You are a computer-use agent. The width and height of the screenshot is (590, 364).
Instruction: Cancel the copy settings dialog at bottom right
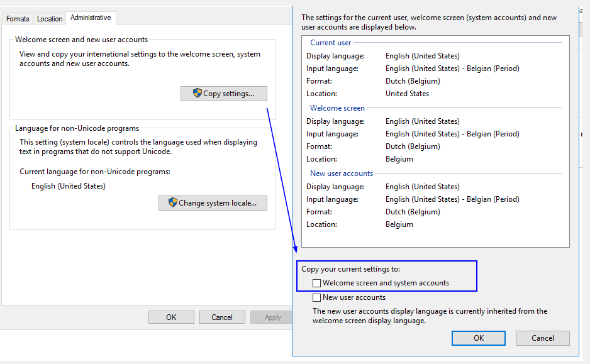coord(542,338)
